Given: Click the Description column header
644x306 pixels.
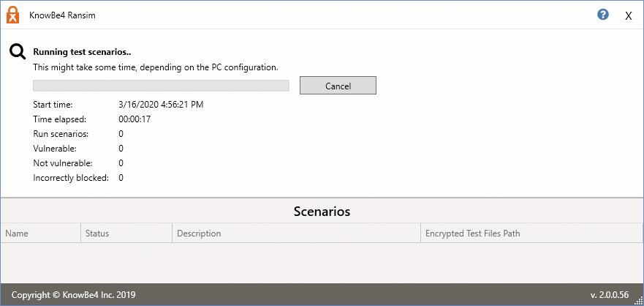Looking at the screenshot, I should click(296, 234).
